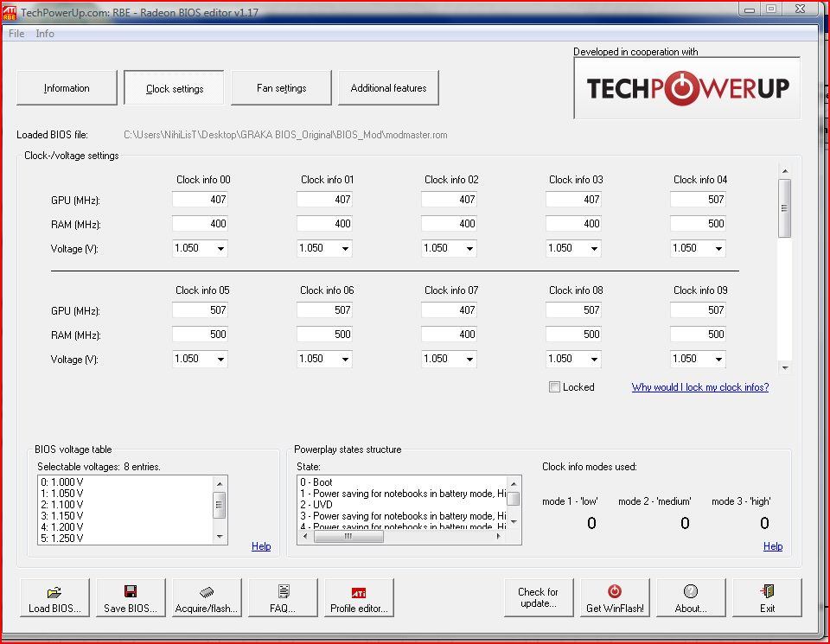Open the File menu

pos(16,34)
